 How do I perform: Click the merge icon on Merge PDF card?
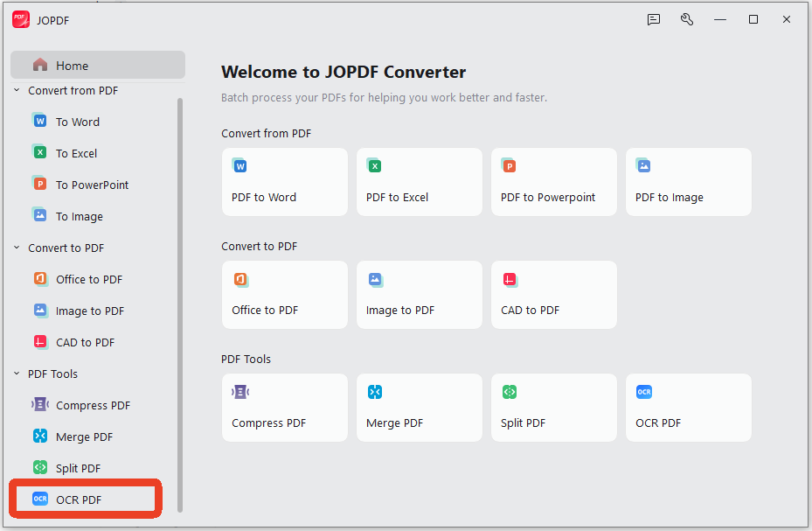(x=375, y=392)
